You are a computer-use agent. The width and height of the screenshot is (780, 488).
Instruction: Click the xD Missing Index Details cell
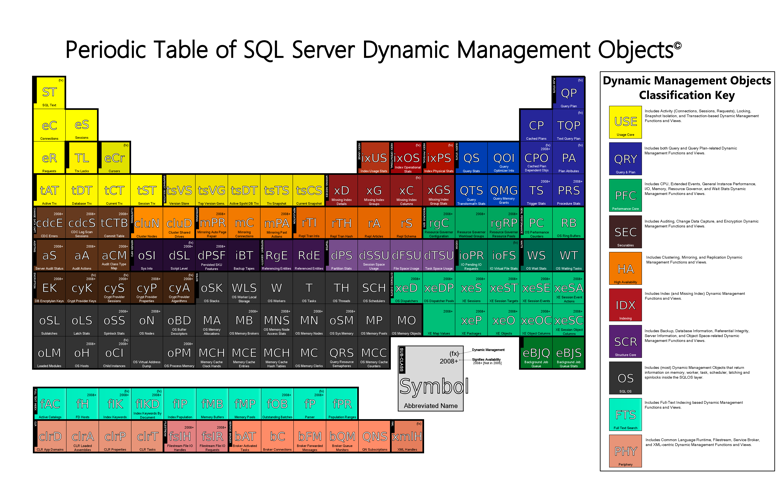click(x=341, y=191)
